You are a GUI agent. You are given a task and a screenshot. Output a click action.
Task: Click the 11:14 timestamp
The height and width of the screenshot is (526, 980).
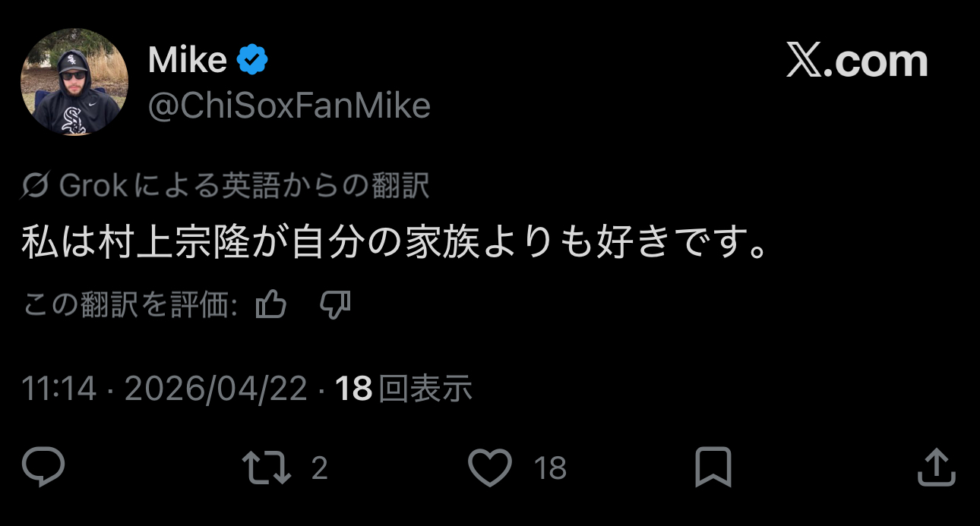(x=58, y=389)
